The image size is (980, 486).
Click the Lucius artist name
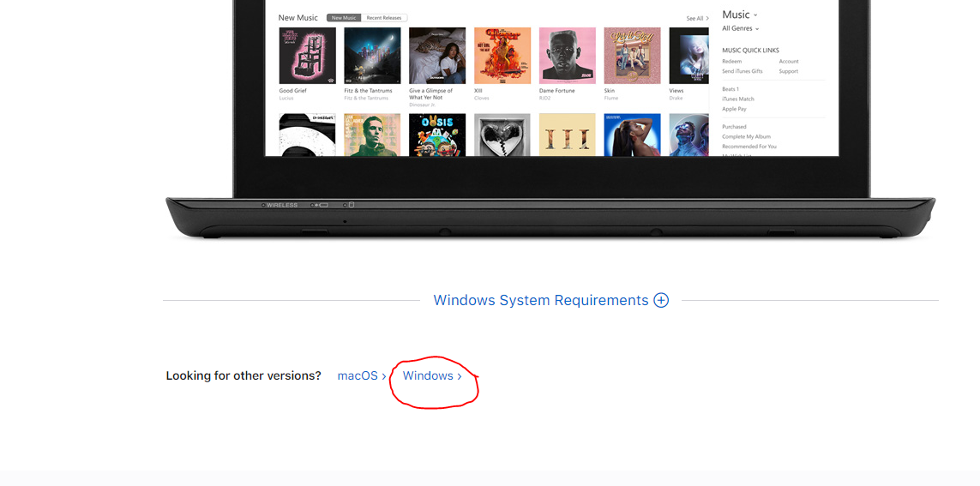pyautogui.click(x=286, y=98)
